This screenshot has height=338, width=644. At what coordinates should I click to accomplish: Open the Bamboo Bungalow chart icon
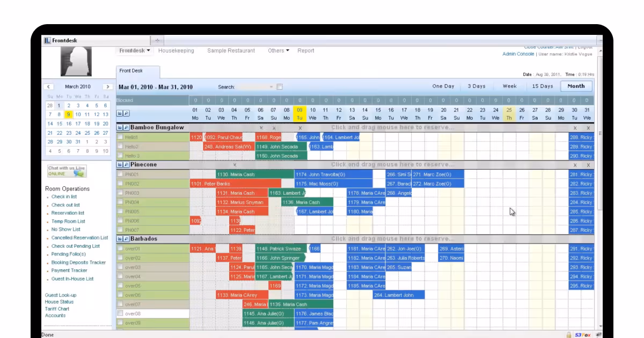pos(120,128)
